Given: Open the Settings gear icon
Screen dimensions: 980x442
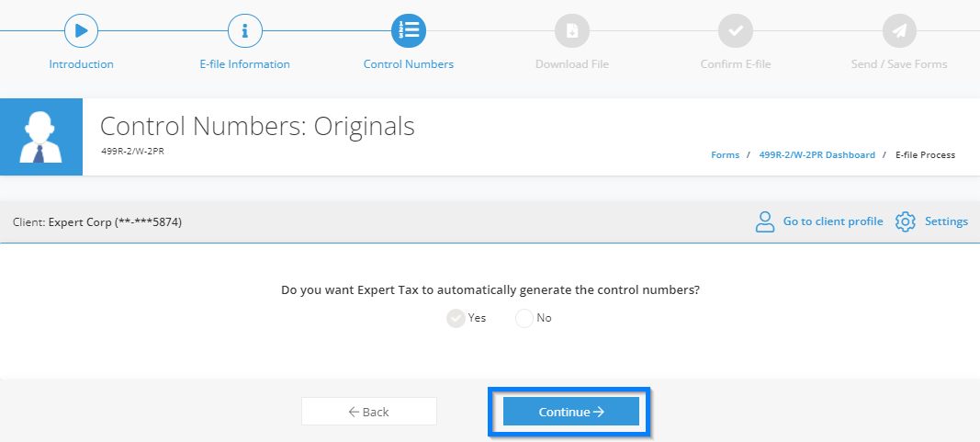Looking at the screenshot, I should 905,221.
